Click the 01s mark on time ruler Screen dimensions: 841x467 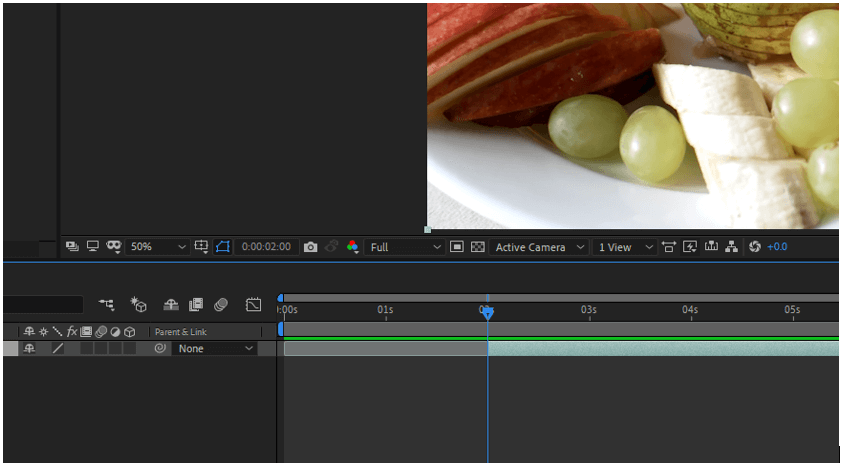(x=385, y=310)
